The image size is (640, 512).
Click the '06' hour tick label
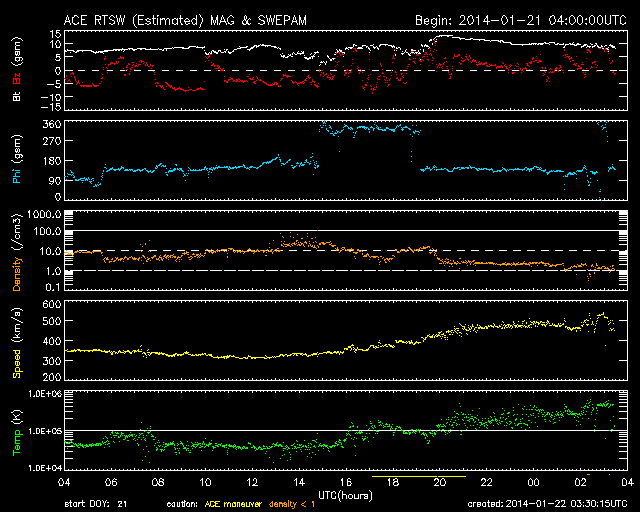[111, 482]
